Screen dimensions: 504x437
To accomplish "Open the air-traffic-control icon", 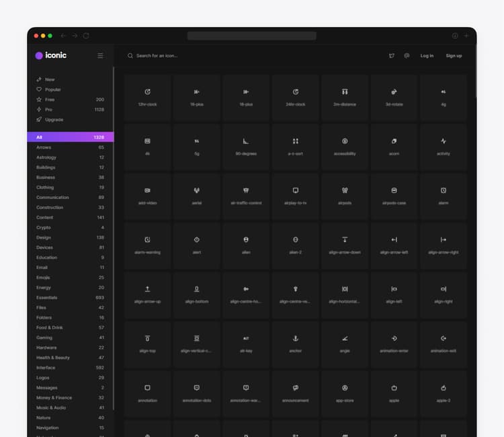I will click(x=246, y=196).
